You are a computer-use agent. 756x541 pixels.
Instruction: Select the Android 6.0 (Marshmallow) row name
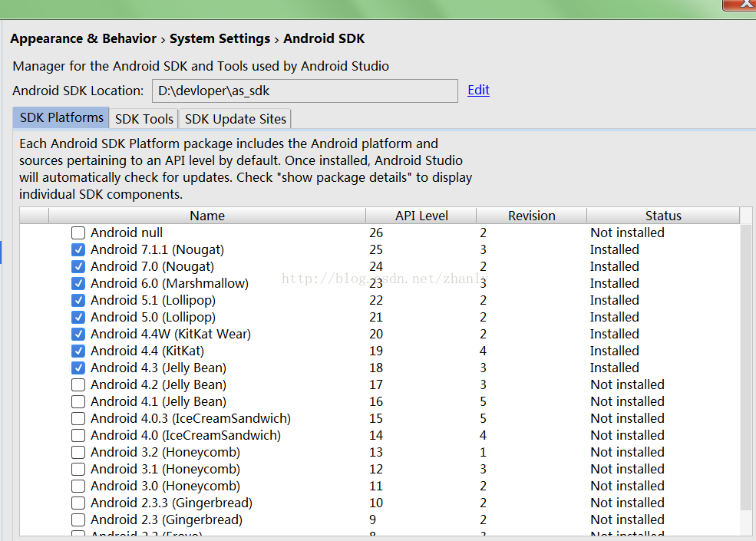click(170, 283)
